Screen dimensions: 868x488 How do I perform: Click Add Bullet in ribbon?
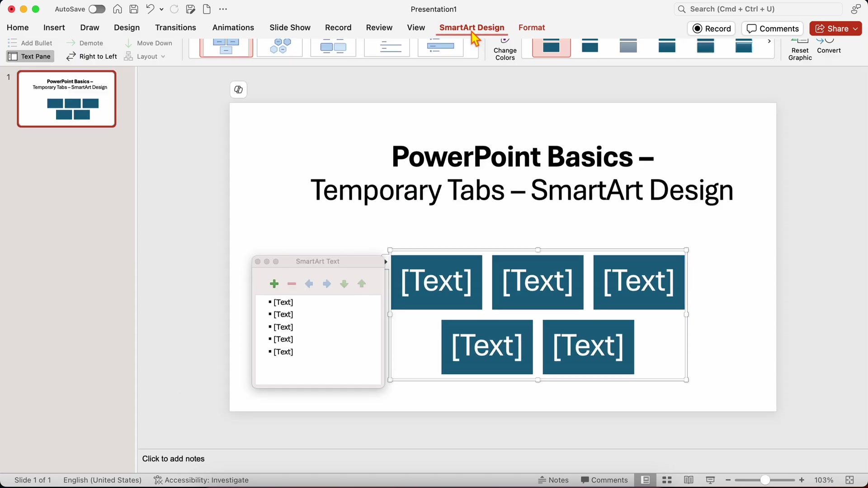click(30, 43)
